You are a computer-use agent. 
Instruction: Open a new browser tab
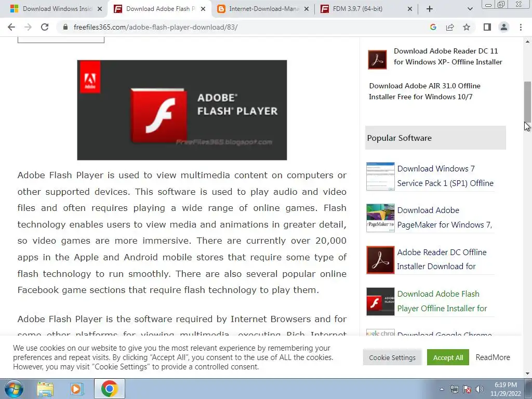[x=430, y=9]
